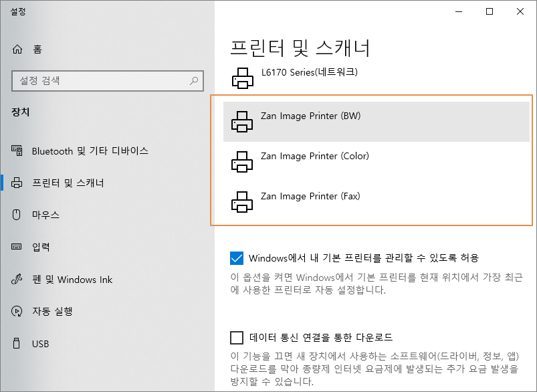Open the 마우스 settings page
The width and height of the screenshot is (537, 392).
(x=46, y=215)
